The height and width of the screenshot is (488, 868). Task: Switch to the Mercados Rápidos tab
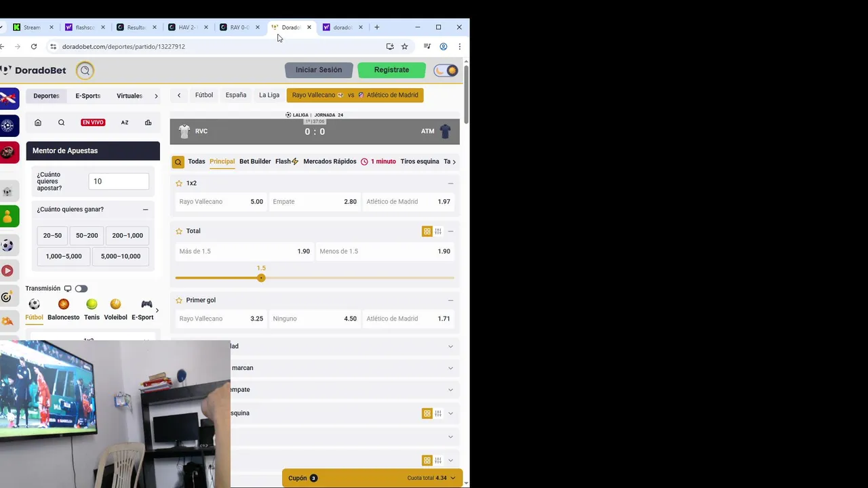coord(330,162)
